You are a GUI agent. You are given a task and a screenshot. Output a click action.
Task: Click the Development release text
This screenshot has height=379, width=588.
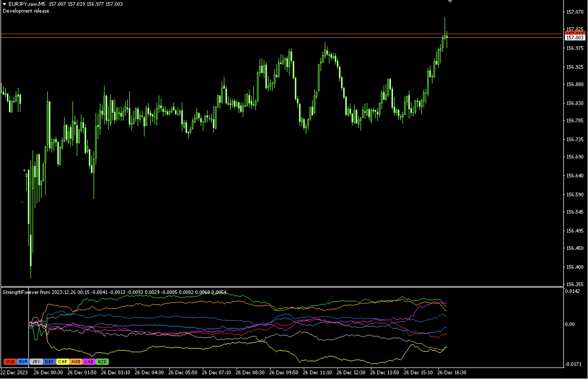coord(26,11)
